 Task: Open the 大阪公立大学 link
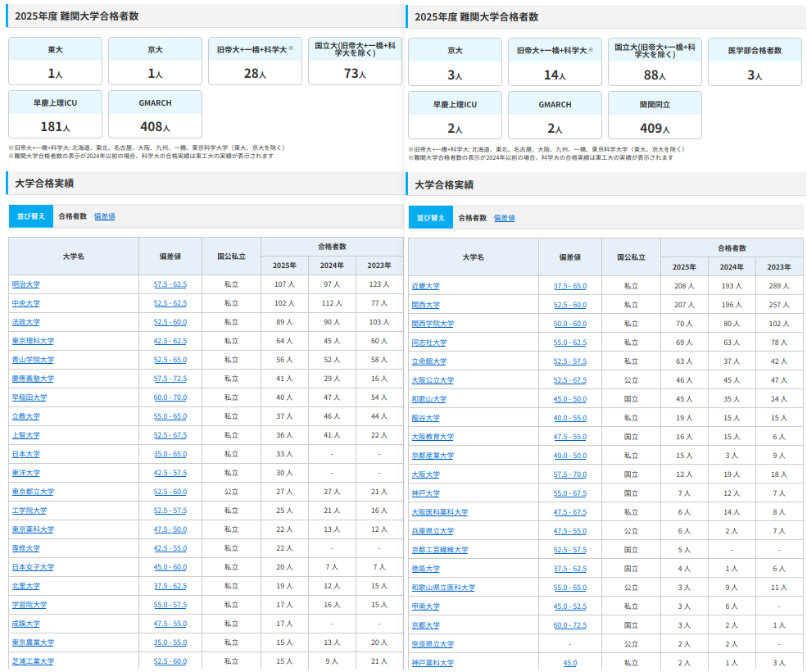coord(433,380)
